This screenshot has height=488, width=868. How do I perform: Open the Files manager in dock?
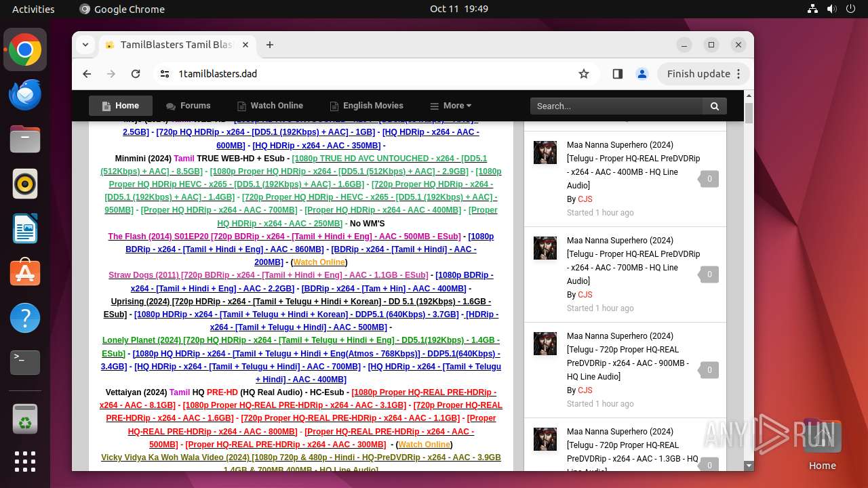[x=25, y=140]
